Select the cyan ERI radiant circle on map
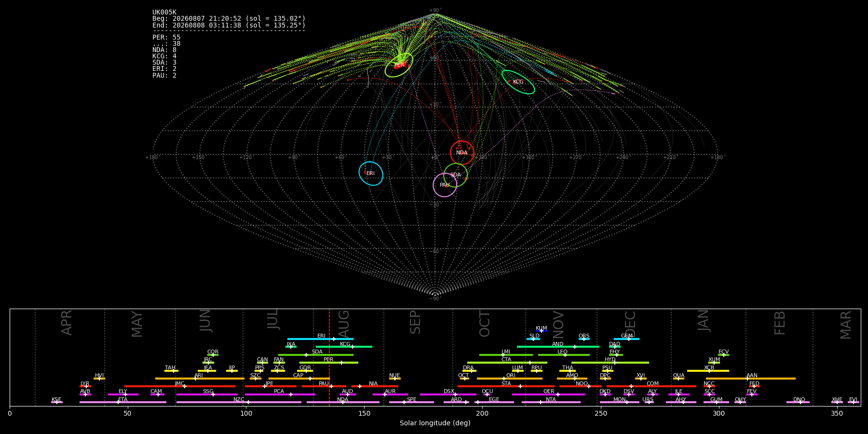 click(371, 174)
